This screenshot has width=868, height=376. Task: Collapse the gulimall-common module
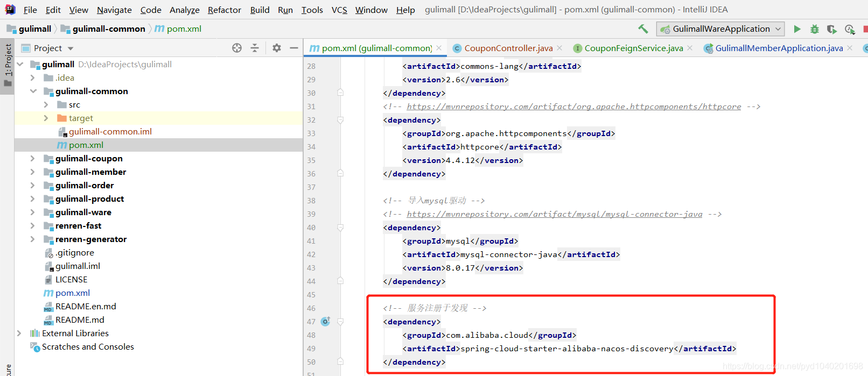point(33,91)
